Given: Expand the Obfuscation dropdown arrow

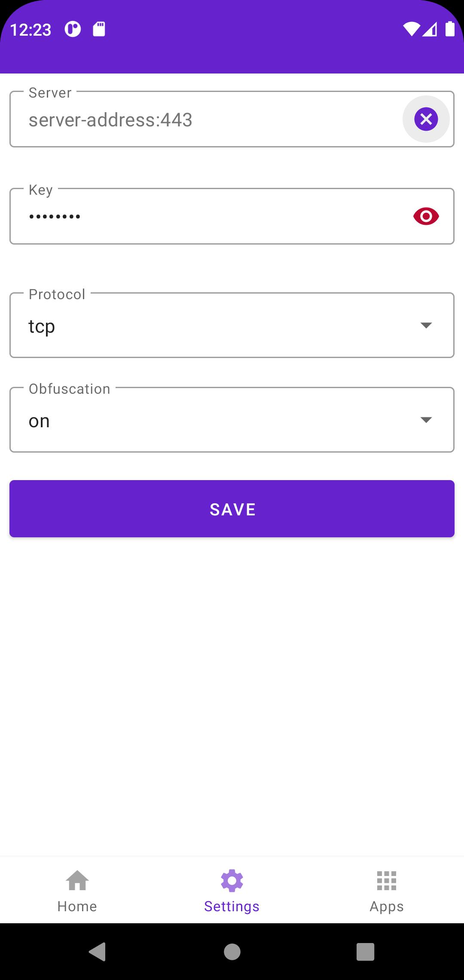Looking at the screenshot, I should pos(426,420).
